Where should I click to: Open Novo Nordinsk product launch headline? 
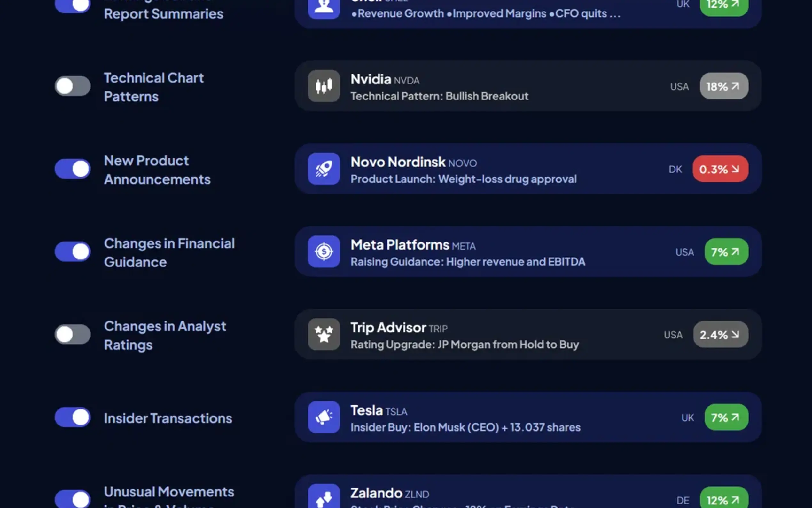tap(463, 179)
